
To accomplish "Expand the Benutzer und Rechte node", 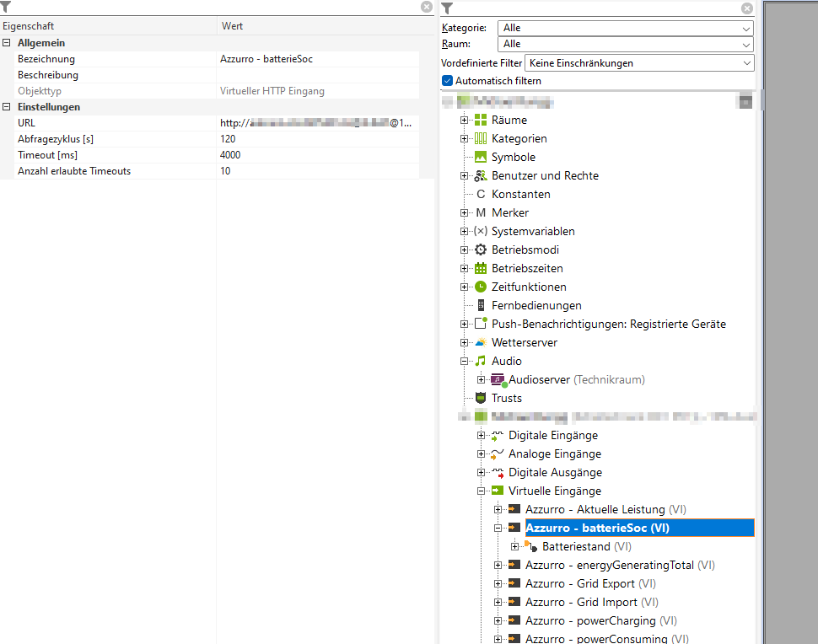I will point(465,175).
